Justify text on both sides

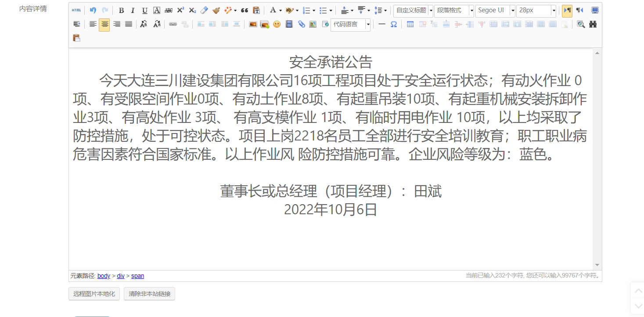[128, 24]
